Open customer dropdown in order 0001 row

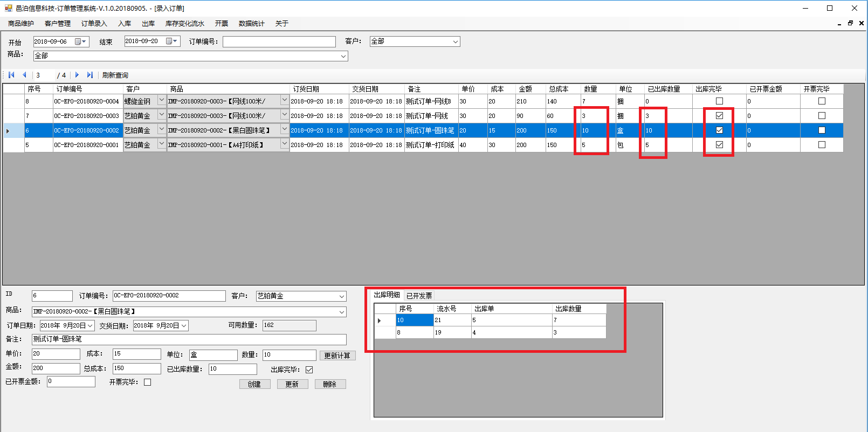(161, 144)
